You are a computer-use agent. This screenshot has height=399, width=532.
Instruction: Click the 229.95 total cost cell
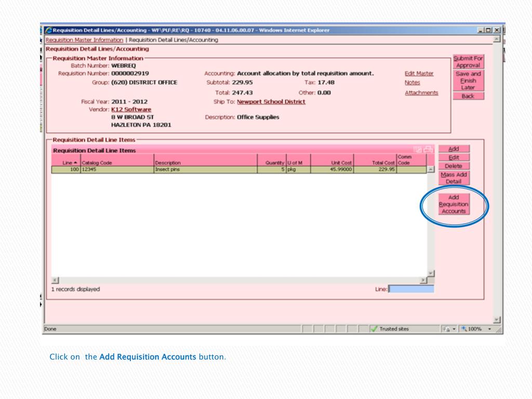375,169
